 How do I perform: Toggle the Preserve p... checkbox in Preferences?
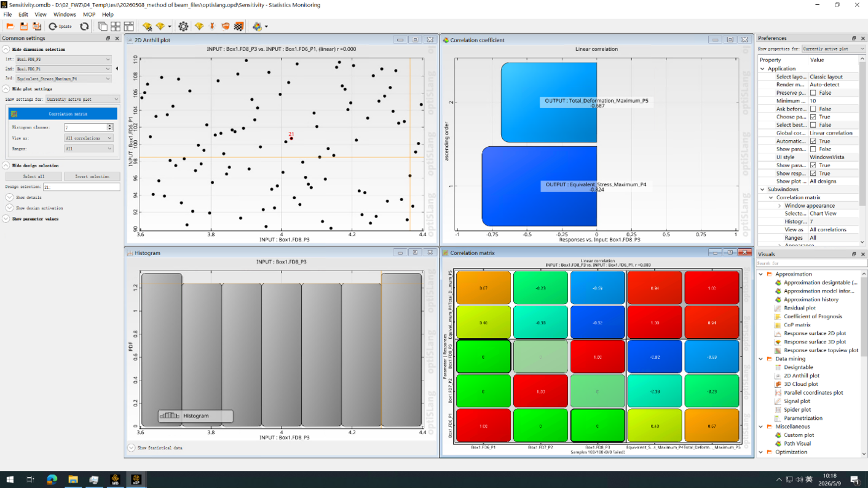click(x=813, y=93)
